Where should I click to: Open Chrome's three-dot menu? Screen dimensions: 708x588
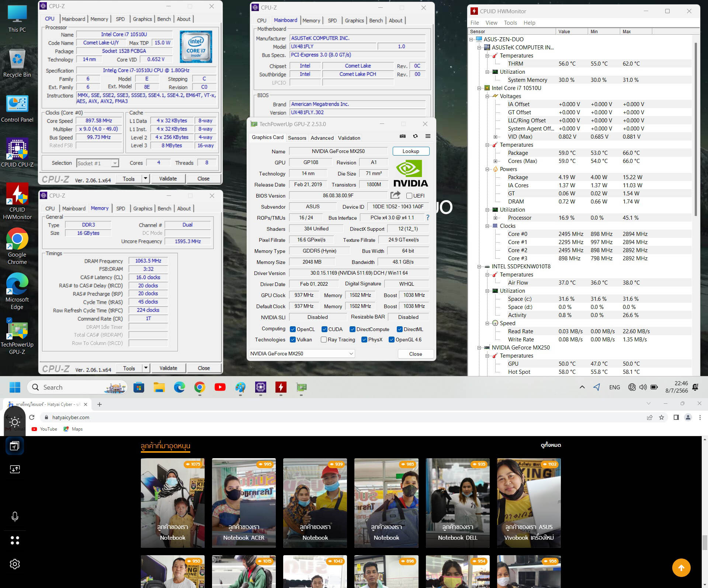(700, 417)
